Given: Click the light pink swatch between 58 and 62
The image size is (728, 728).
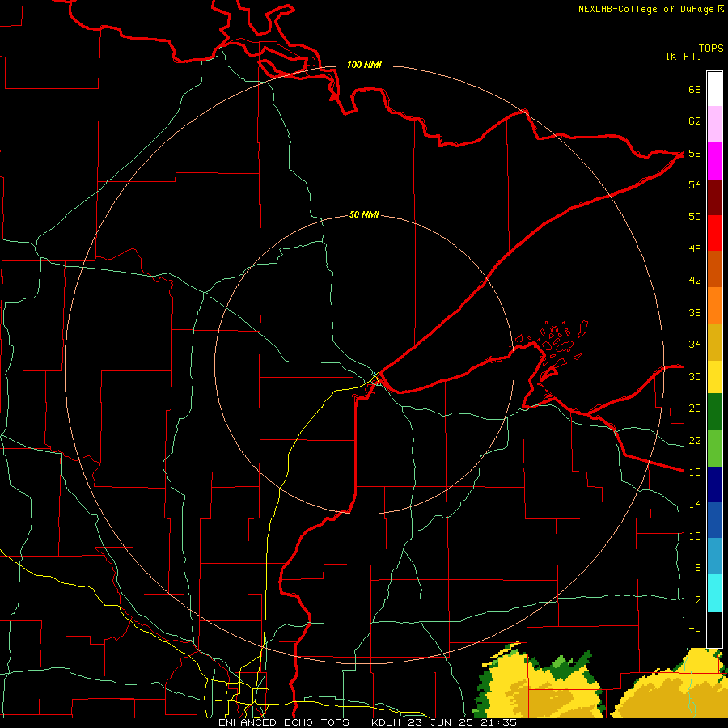Looking at the screenshot, I should click(714, 124).
